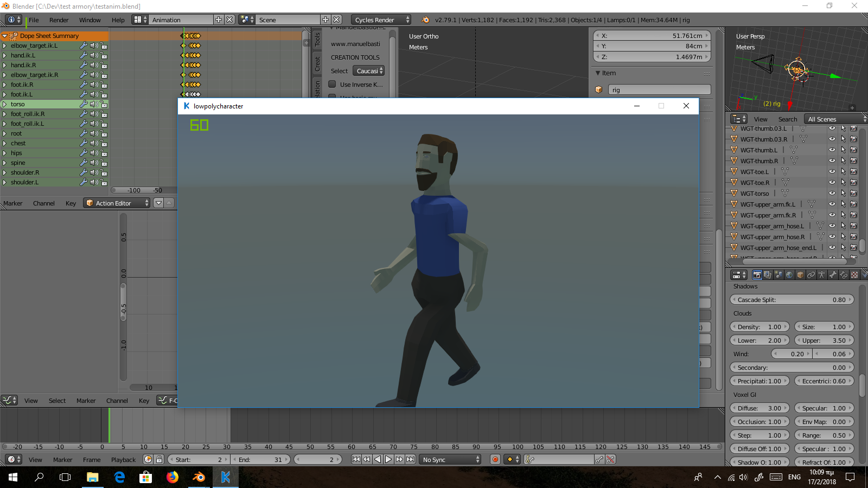Toggle mute speaker on chest channel
The width and height of the screenshot is (868, 488).
point(94,143)
